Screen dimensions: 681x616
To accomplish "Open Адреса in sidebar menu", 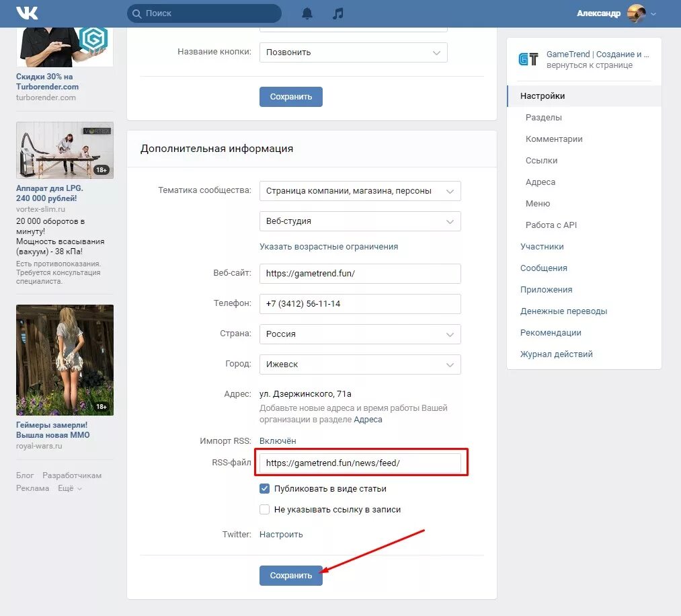I will (540, 182).
